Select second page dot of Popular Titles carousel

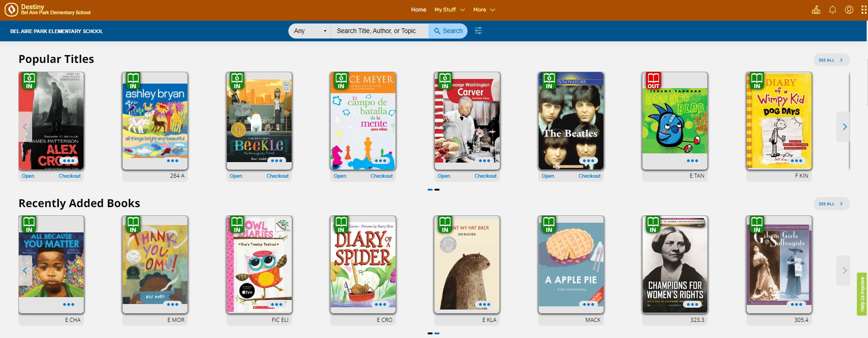(x=437, y=190)
